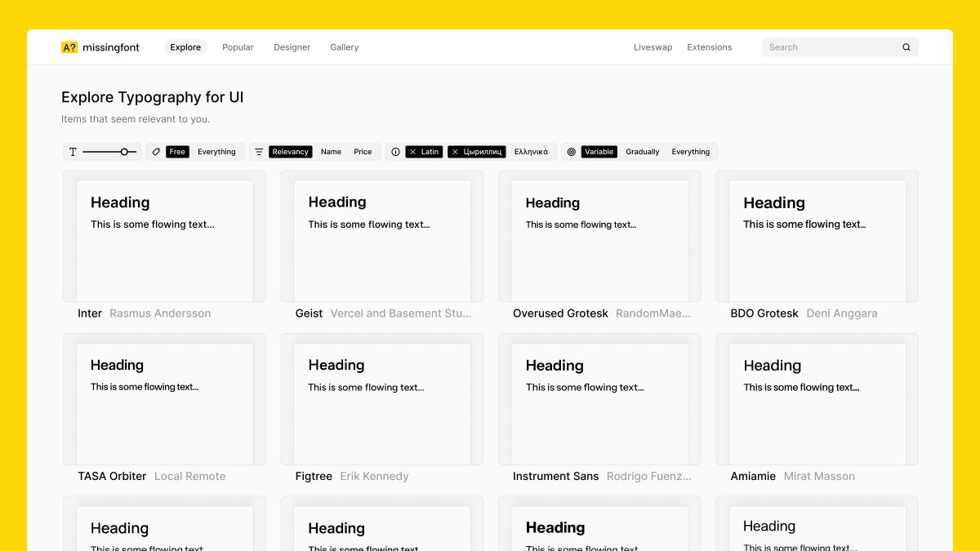Click designer Erik Kennedy

(x=374, y=476)
